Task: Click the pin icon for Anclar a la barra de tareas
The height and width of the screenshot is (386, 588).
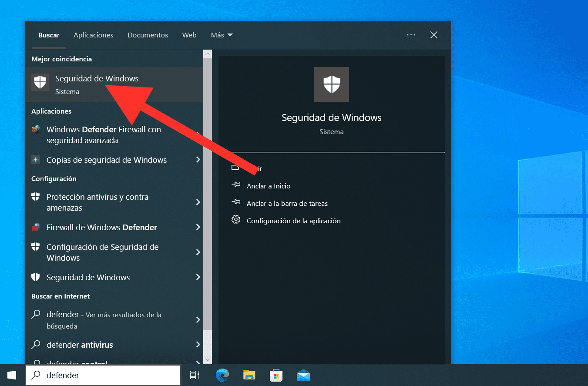Action: click(x=236, y=202)
